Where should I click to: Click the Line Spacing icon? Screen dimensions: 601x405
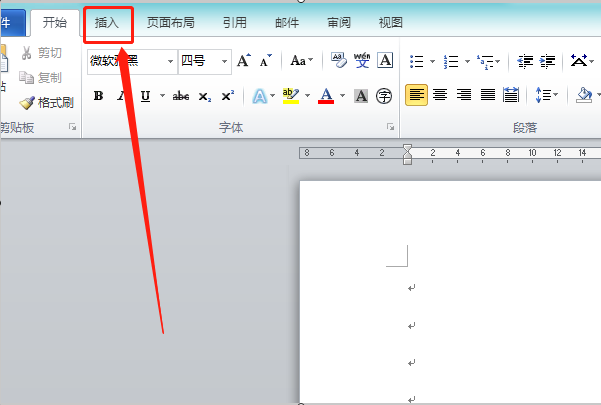pyautogui.click(x=543, y=95)
